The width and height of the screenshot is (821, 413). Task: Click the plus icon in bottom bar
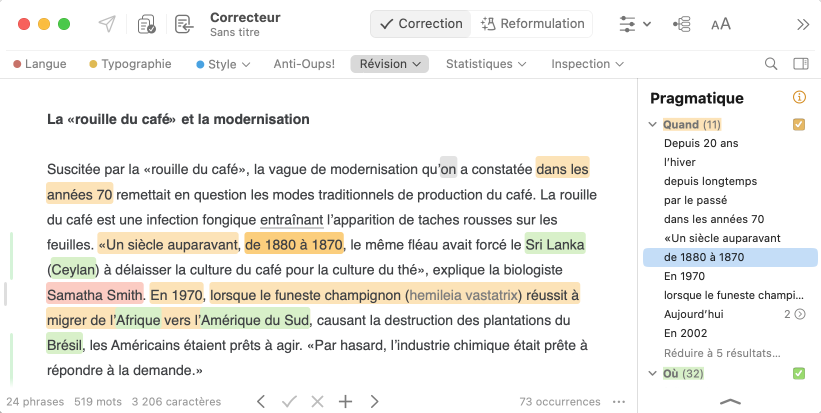346,402
